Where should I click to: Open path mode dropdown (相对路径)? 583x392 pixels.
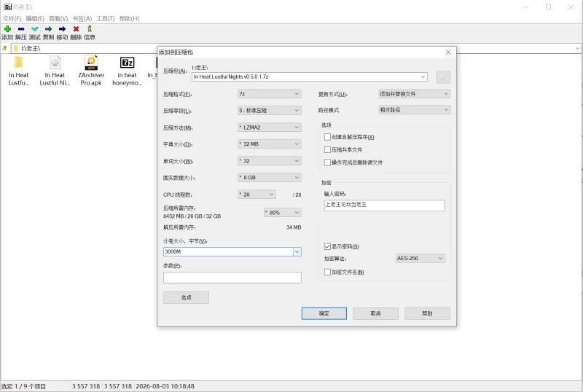click(x=414, y=110)
